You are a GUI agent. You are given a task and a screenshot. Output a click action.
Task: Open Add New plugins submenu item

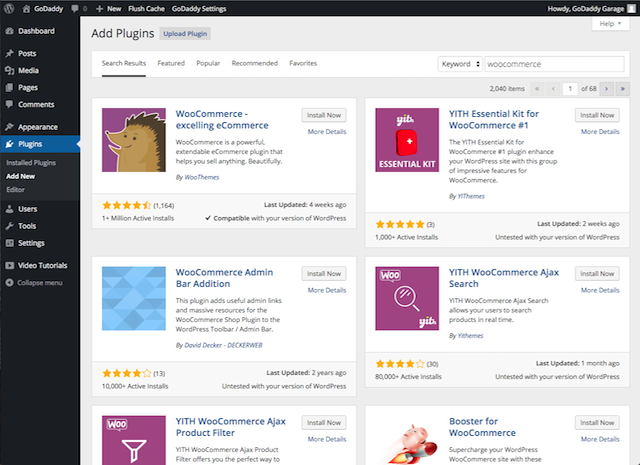20,176
